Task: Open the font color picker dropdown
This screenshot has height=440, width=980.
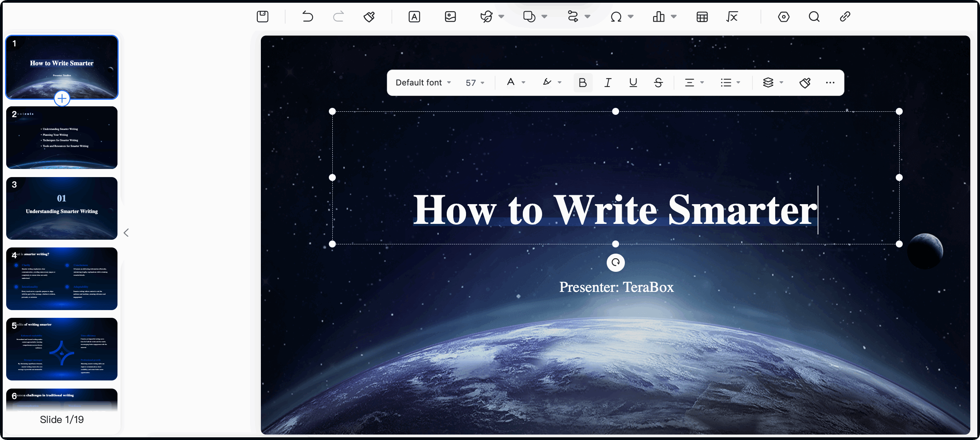Action: [x=523, y=83]
